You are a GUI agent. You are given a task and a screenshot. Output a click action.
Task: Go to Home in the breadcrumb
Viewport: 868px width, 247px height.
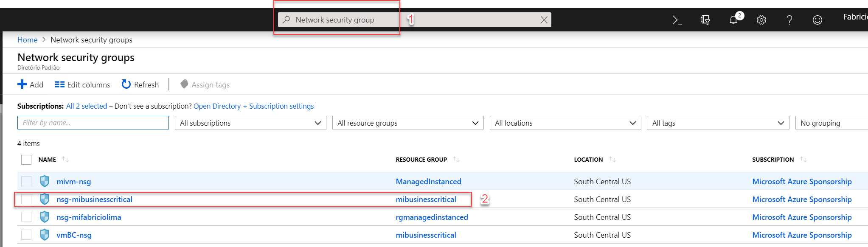27,40
